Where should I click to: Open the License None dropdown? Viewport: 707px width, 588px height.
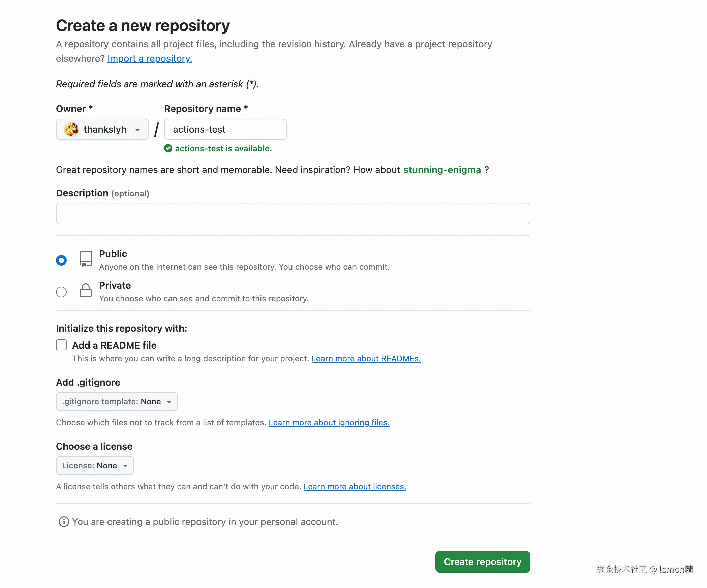pyautogui.click(x=95, y=465)
